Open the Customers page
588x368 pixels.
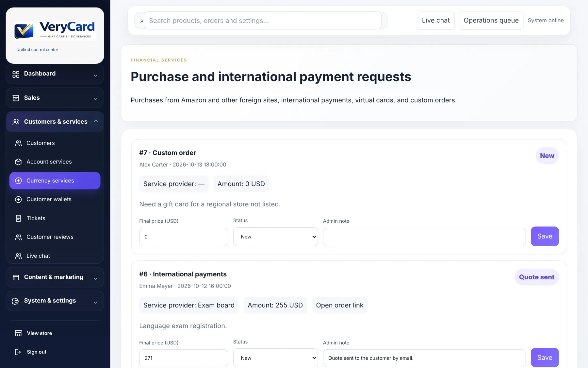(55, 143)
